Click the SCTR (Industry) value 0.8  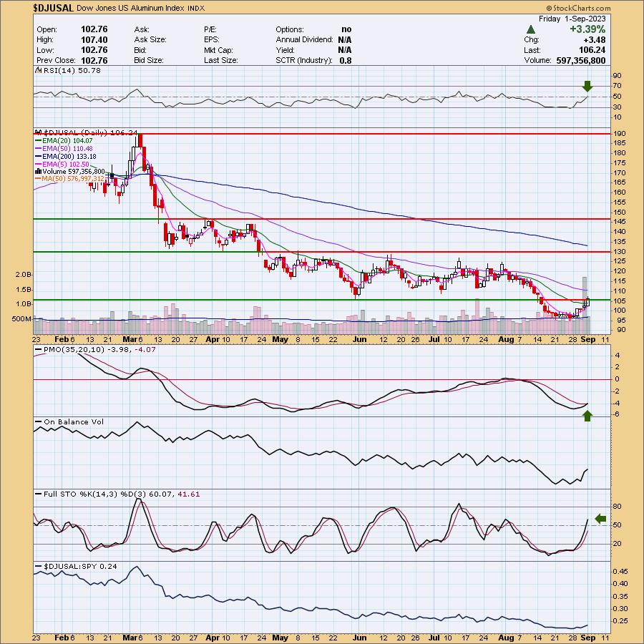click(x=346, y=60)
